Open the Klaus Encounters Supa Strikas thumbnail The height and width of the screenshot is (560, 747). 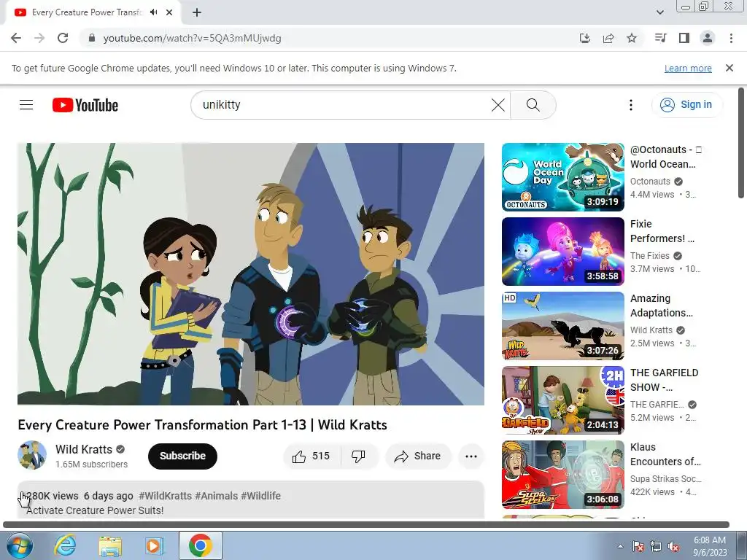pos(562,474)
